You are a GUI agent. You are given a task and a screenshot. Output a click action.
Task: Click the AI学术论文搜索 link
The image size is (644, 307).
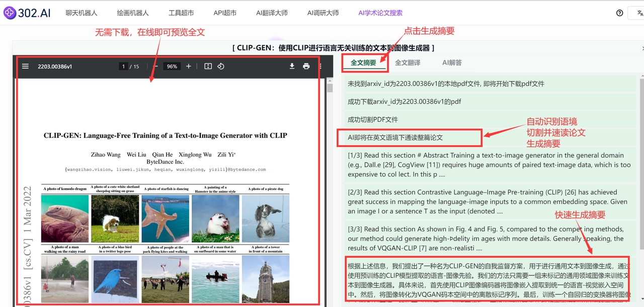(x=380, y=13)
